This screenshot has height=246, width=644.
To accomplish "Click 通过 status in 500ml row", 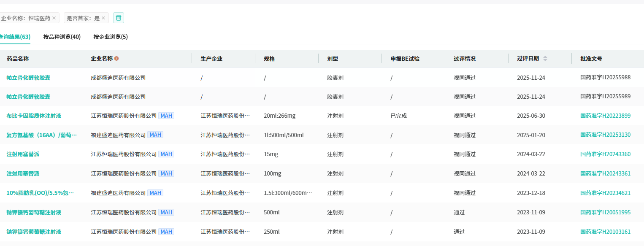I will [459, 212].
